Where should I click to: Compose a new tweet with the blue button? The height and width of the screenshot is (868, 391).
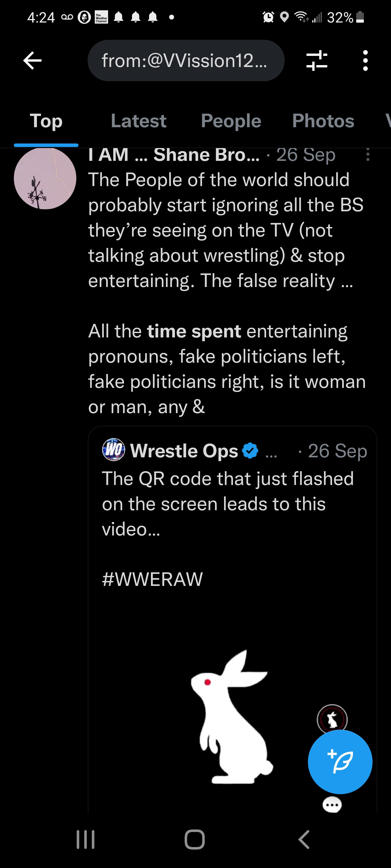coord(340,762)
